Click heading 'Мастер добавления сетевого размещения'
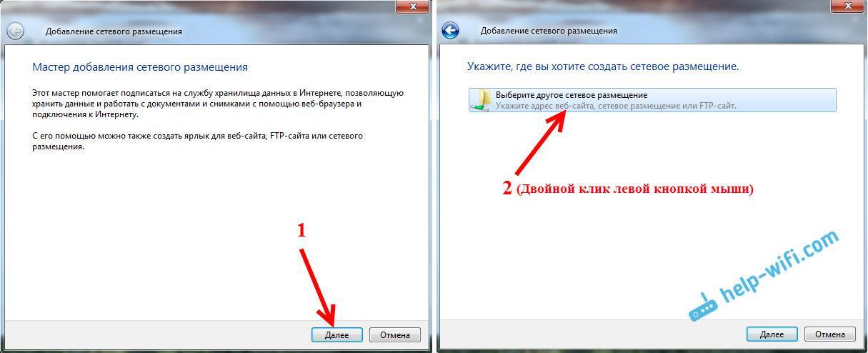This screenshot has width=868, height=353. (x=140, y=67)
